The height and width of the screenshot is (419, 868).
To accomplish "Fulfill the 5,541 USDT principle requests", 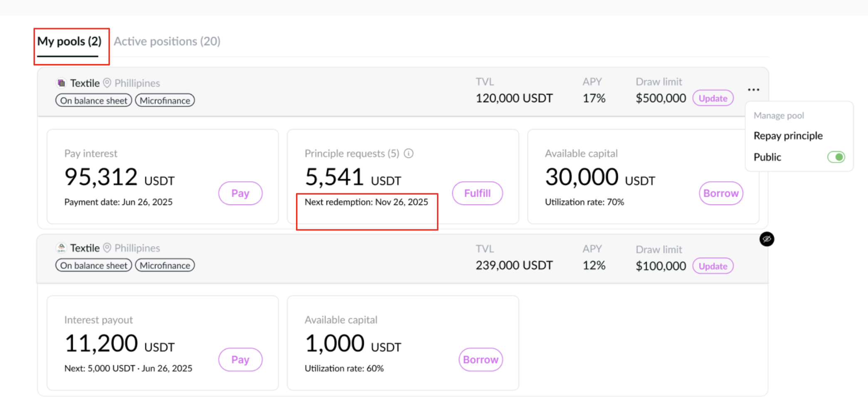I will [477, 193].
